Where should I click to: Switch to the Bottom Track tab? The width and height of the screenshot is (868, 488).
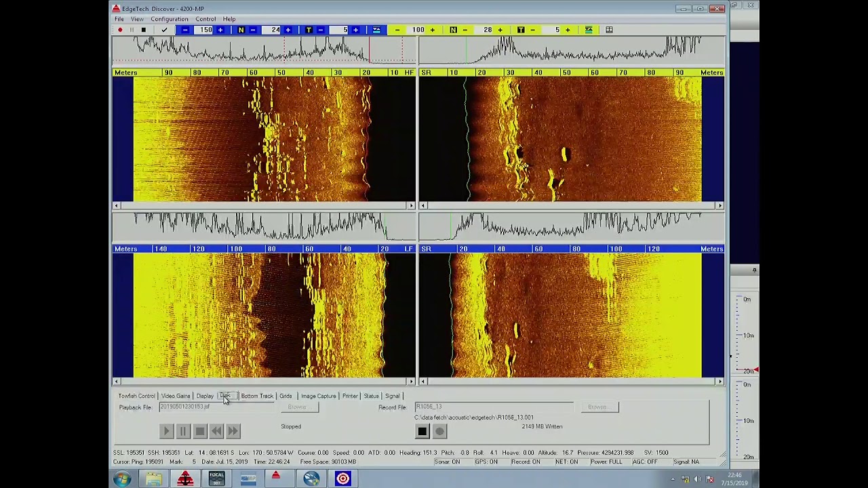[257, 396]
